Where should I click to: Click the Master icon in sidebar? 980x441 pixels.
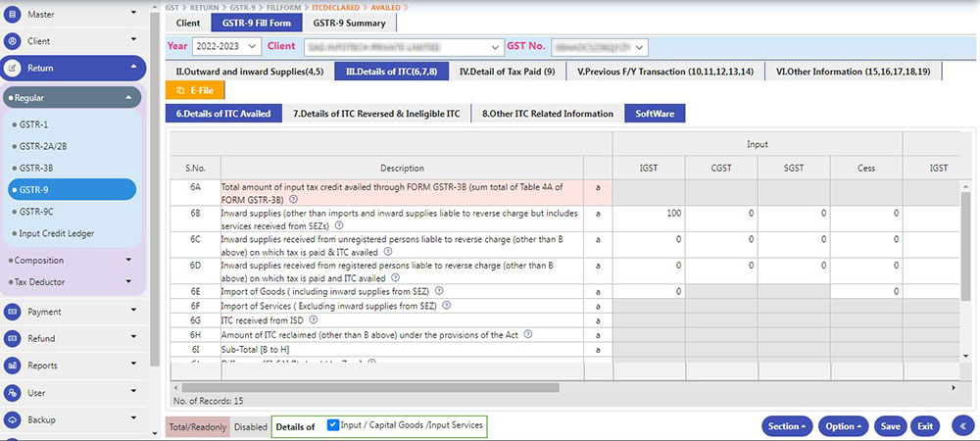[x=13, y=14]
